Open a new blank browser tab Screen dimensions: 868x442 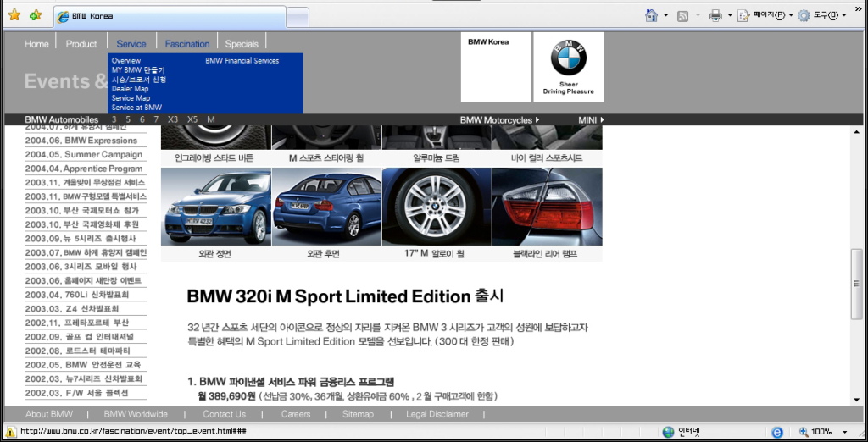298,17
